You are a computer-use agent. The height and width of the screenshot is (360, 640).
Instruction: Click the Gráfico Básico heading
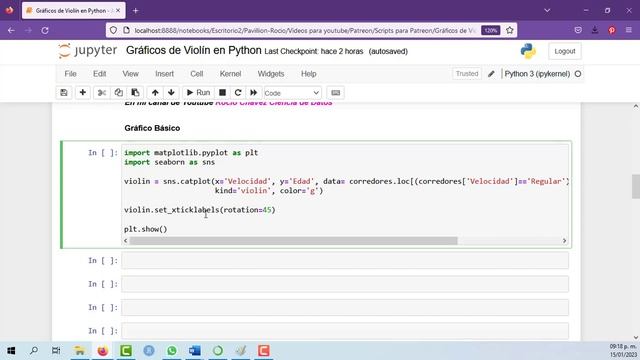152,128
